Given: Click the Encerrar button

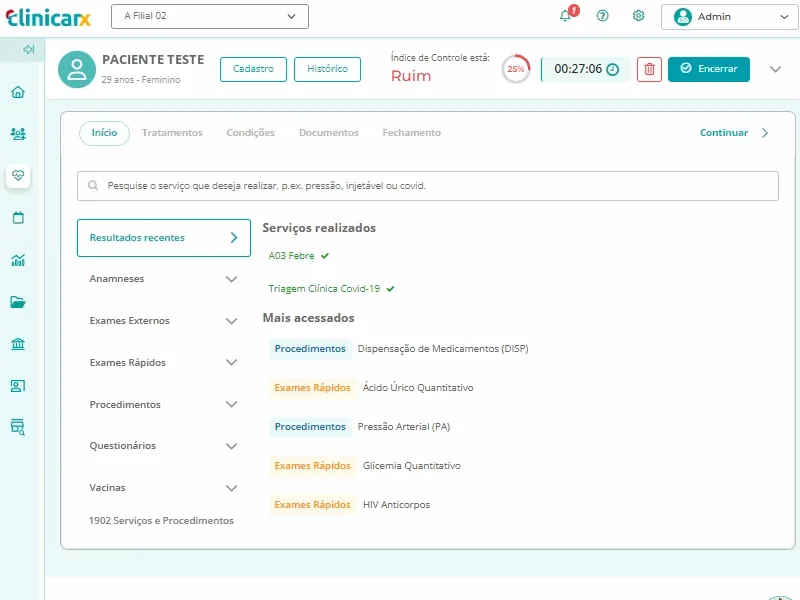Looking at the screenshot, I should pos(709,69).
